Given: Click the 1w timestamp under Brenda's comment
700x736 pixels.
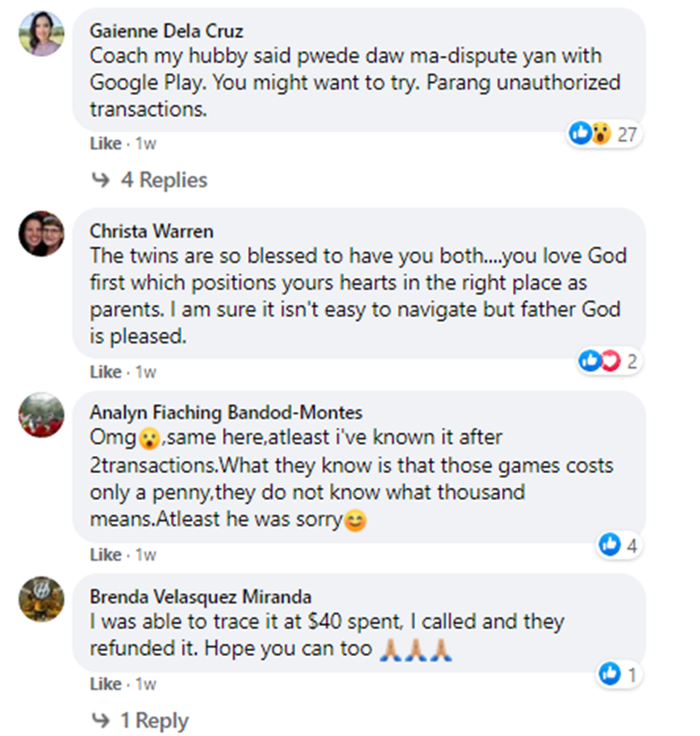Looking at the screenshot, I should coord(145,684).
